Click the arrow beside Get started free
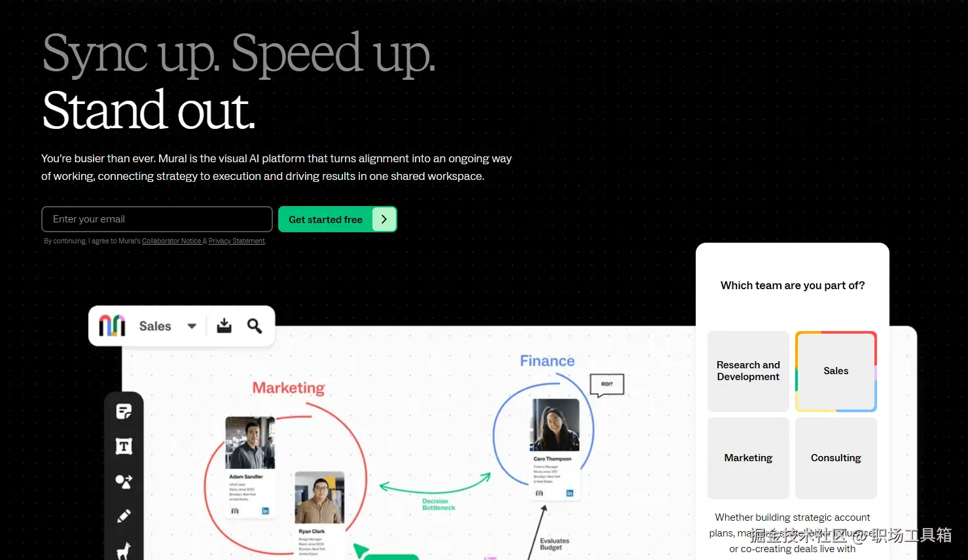Image resolution: width=968 pixels, height=560 pixels. point(384,219)
